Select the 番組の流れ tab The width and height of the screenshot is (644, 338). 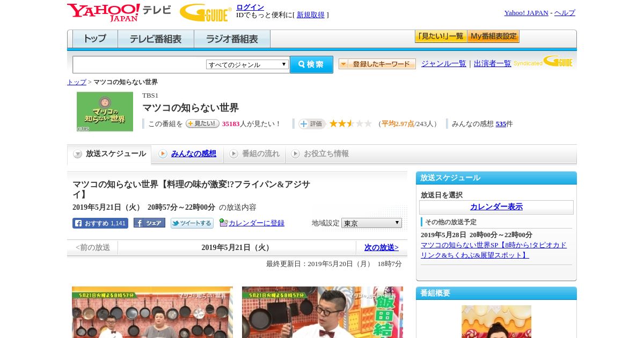[x=254, y=154]
